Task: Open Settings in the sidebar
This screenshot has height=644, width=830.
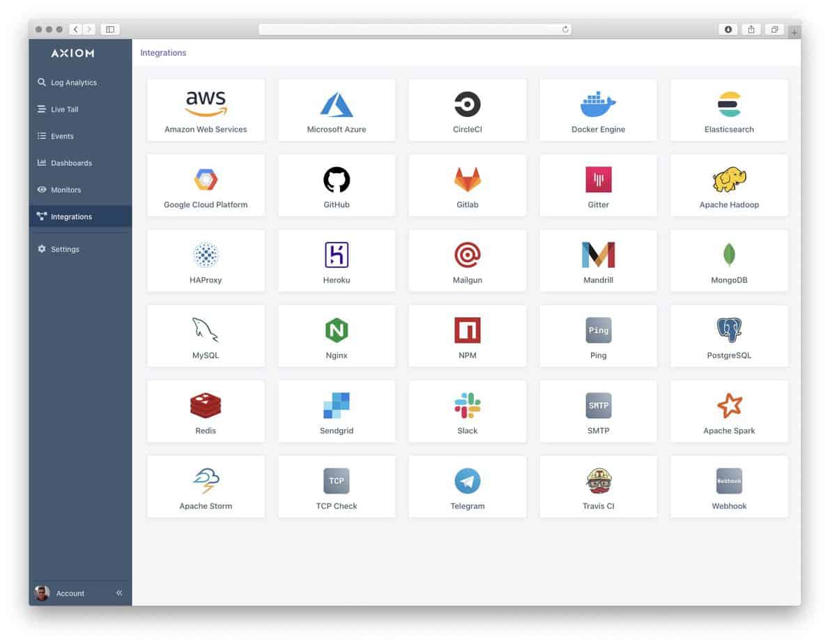Action: [80, 249]
